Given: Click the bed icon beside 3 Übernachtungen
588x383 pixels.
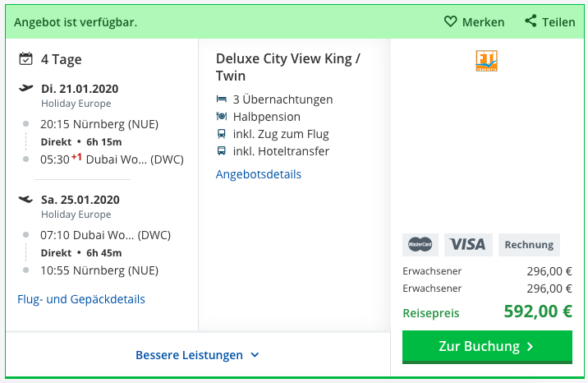Looking at the screenshot, I should tap(222, 99).
